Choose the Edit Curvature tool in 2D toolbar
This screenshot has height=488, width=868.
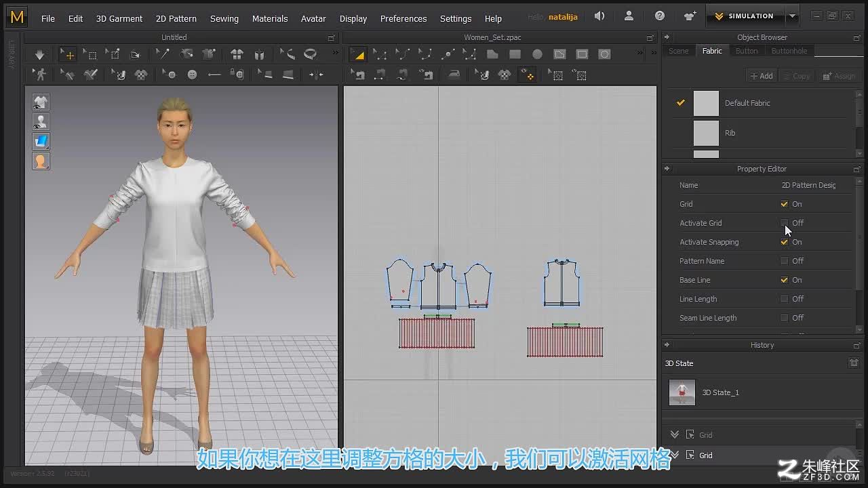pyautogui.click(x=403, y=54)
